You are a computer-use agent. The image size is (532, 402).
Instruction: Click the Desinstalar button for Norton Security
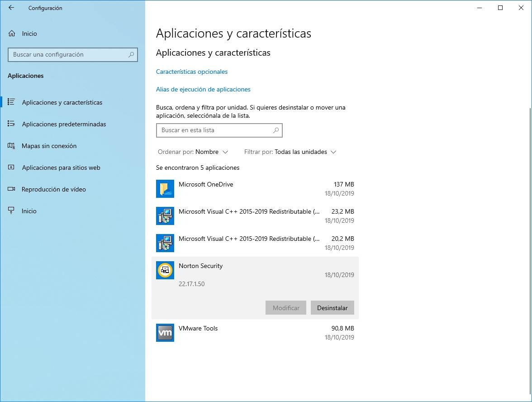click(x=332, y=308)
